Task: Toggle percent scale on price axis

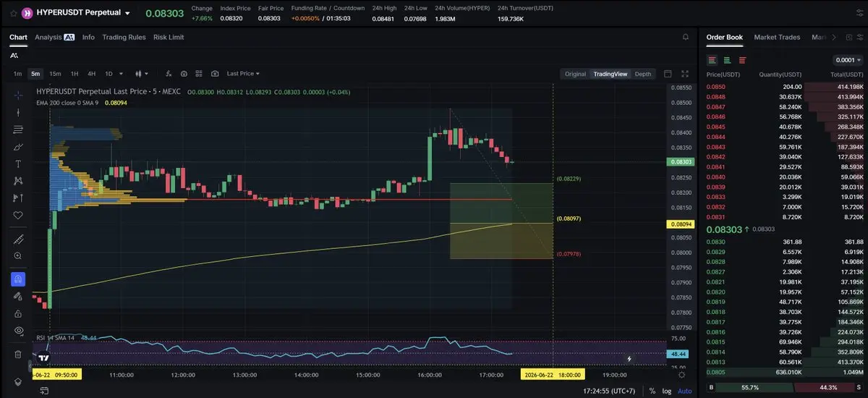Action: pyautogui.click(x=653, y=391)
